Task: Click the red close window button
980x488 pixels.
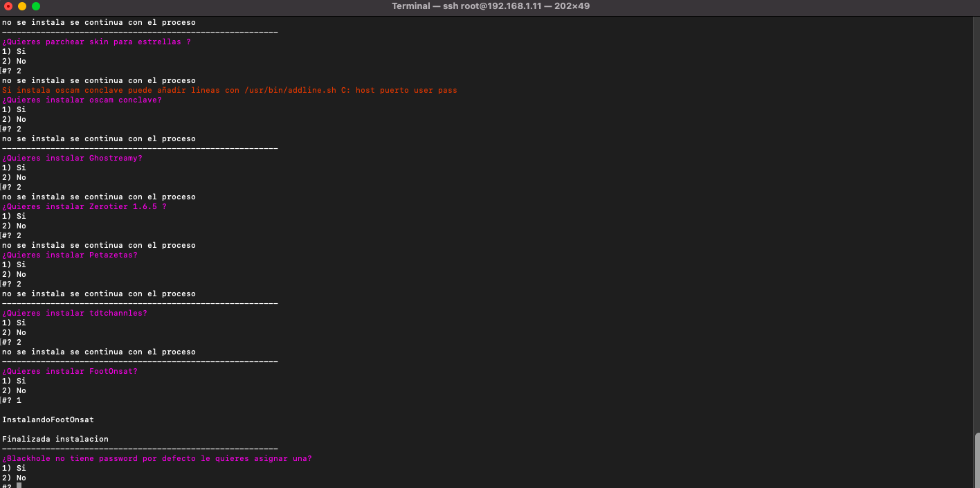Action: [x=8, y=6]
